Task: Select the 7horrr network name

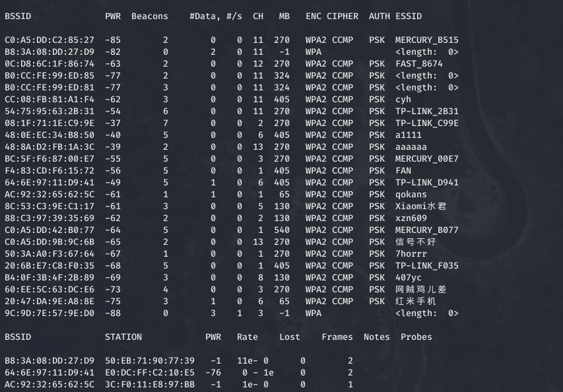Action: (x=411, y=254)
